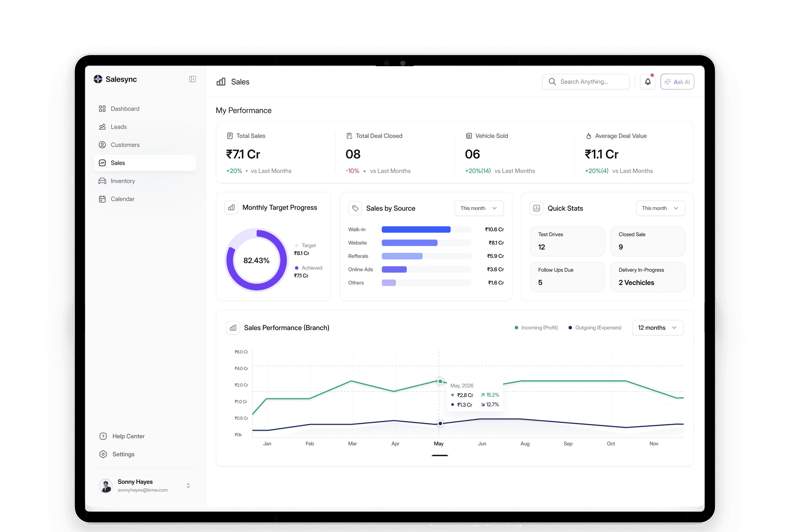The width and height of the screenshot is (785, 532).
Task: Open Quick Stats This month dropdown
Action: (660, 208)
